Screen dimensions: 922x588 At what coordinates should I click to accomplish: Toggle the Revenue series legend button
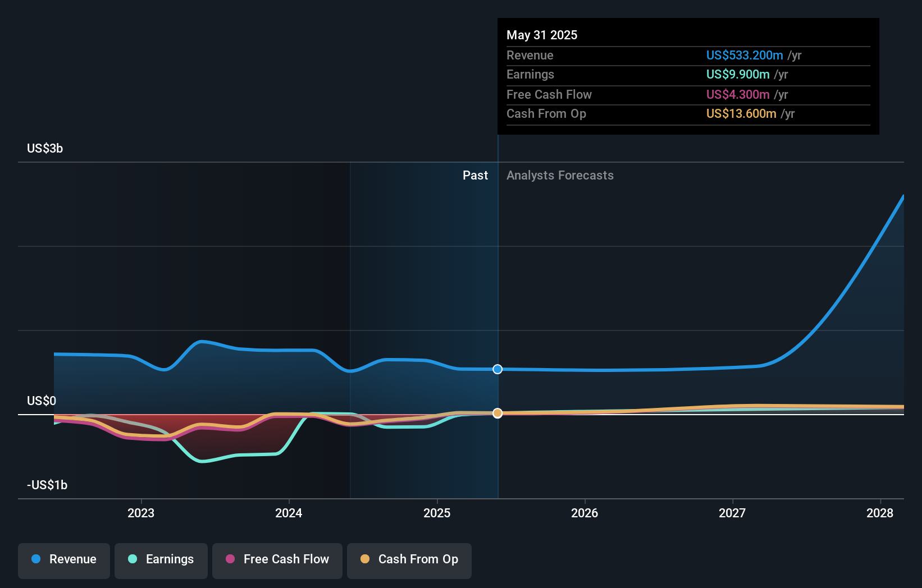point(64,561)
